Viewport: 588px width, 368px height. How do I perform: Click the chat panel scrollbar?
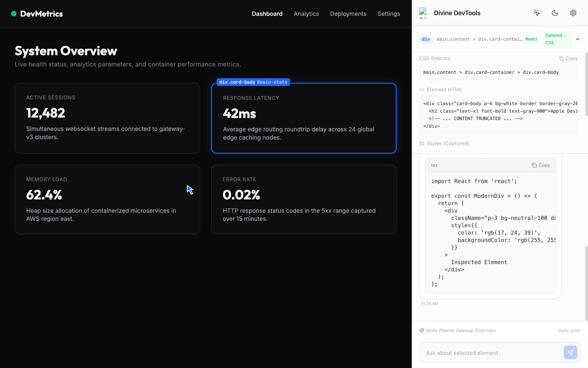(x=586, y=284)
